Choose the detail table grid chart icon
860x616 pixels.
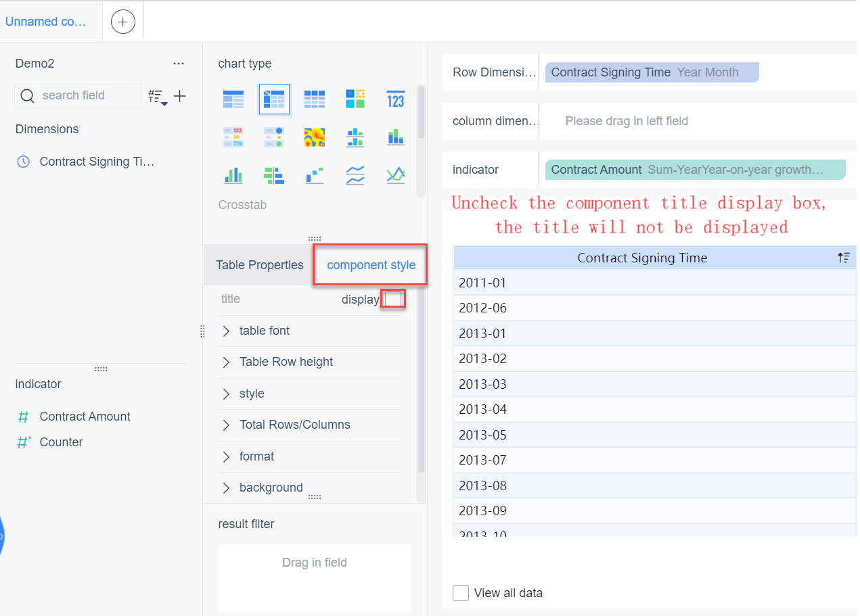point(314,100)
